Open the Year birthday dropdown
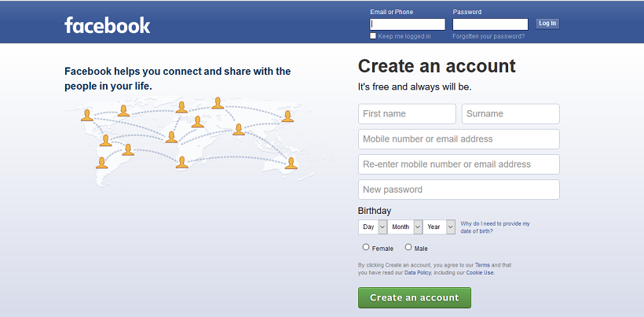 [439, 227]
